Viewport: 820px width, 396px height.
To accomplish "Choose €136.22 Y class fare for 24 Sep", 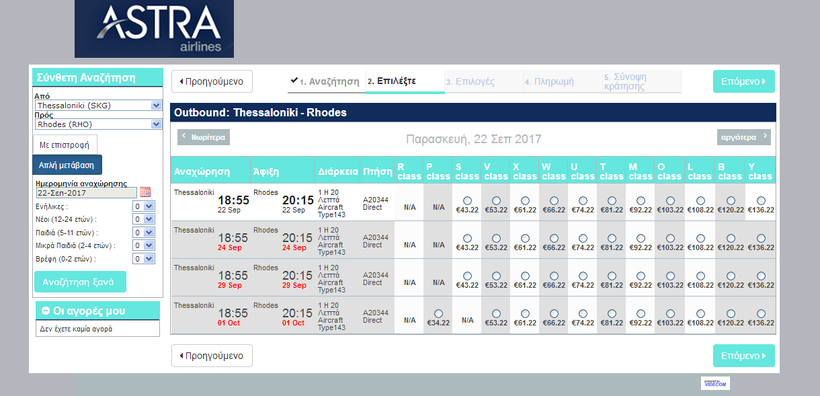I will click(761, 238).
